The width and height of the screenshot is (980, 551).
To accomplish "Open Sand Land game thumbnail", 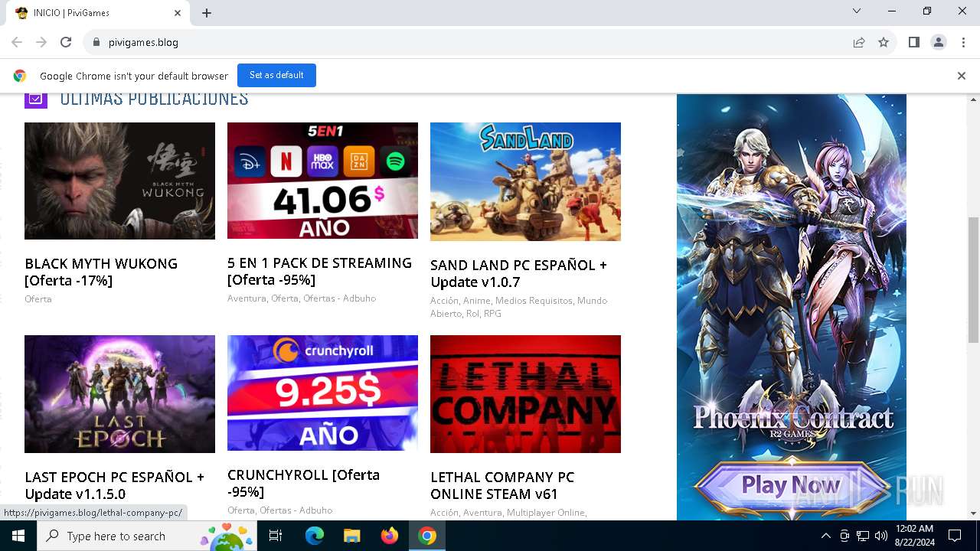I will tap(525, 181).
